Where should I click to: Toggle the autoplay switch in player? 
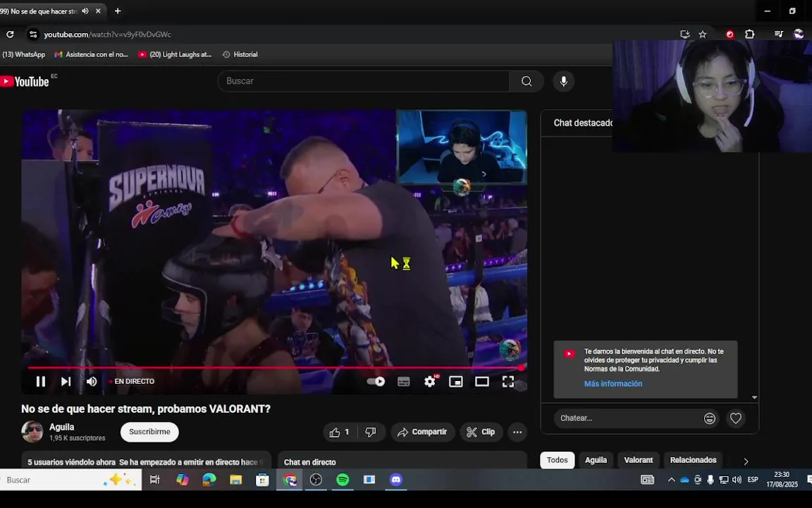(x=376, y=382)
